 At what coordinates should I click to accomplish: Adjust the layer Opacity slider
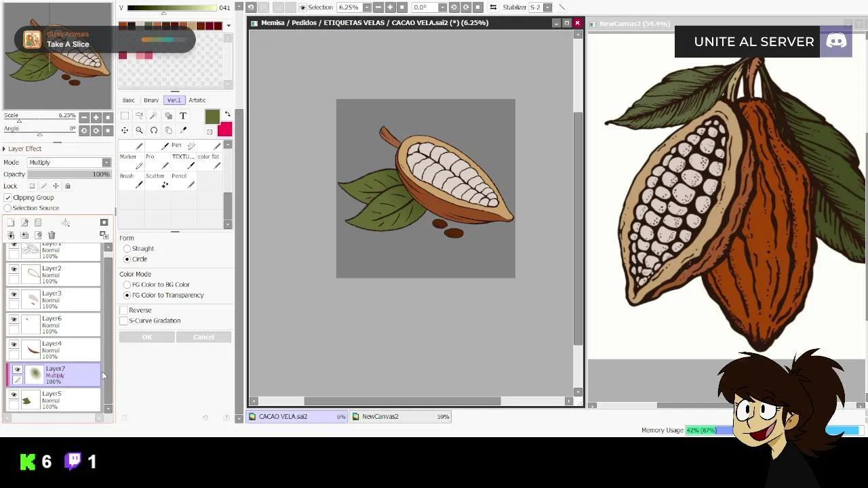69,175
